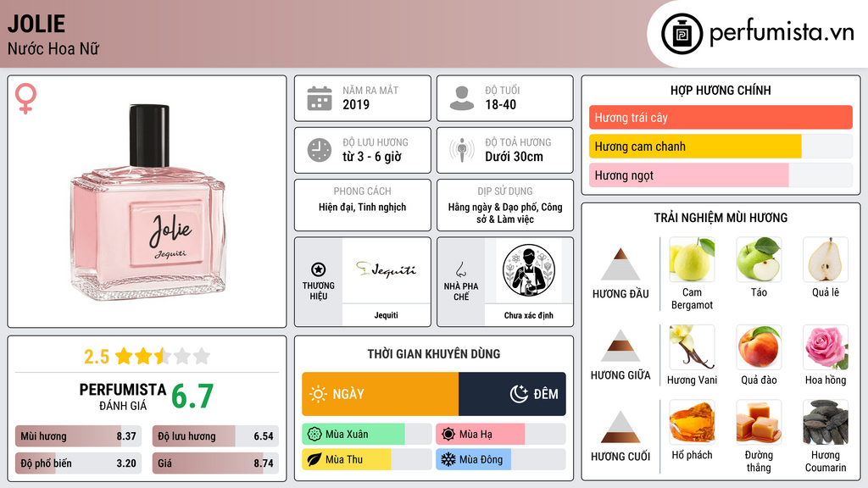Click the Nước Hoa Nữ subtitle

click(53, 49)
